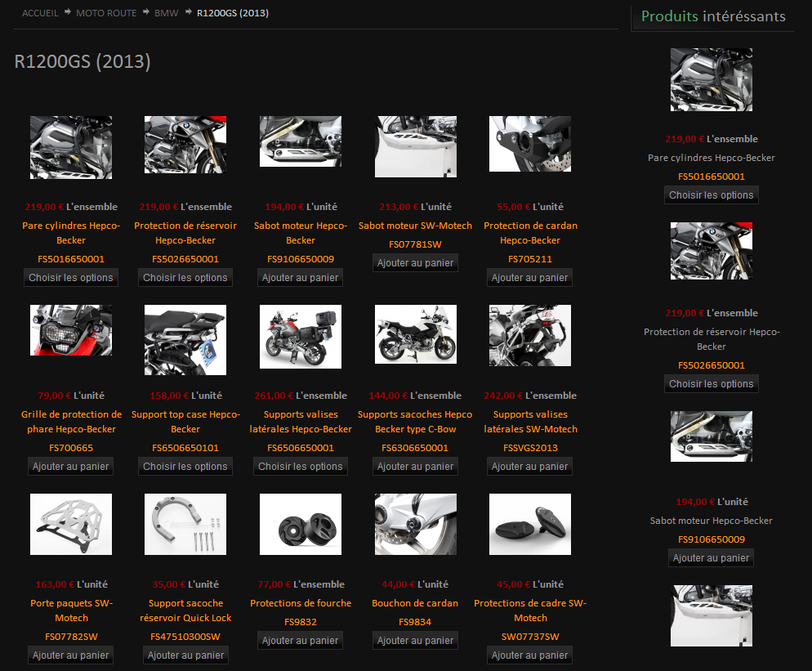Open Porte paquets SW-Motech title link
This screenshot has height=671, width=812.
[71, 611]
